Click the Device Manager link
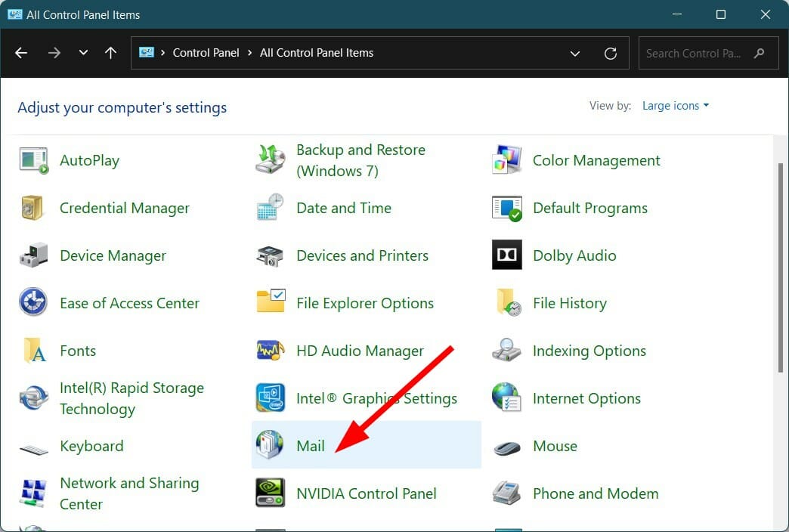Viewport: 789px width, 532px height. pos(113,255)
